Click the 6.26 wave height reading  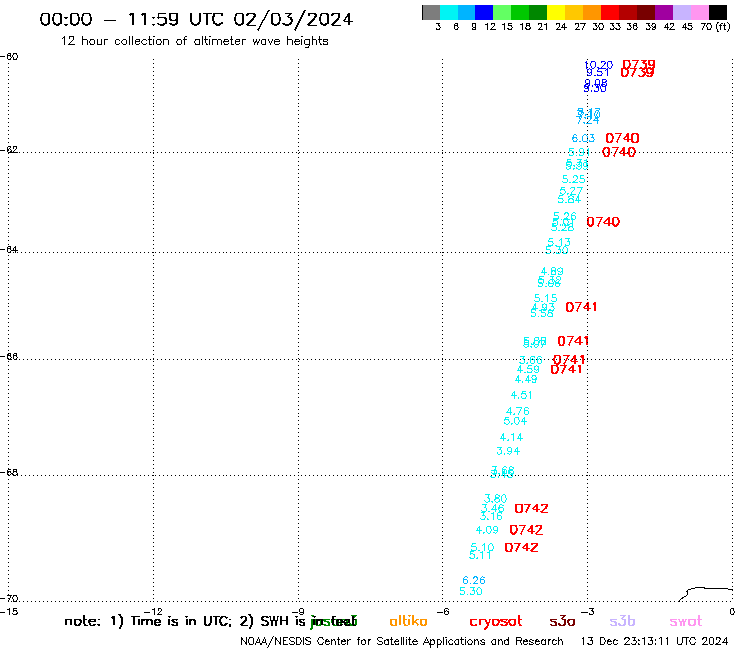(474, 580)
